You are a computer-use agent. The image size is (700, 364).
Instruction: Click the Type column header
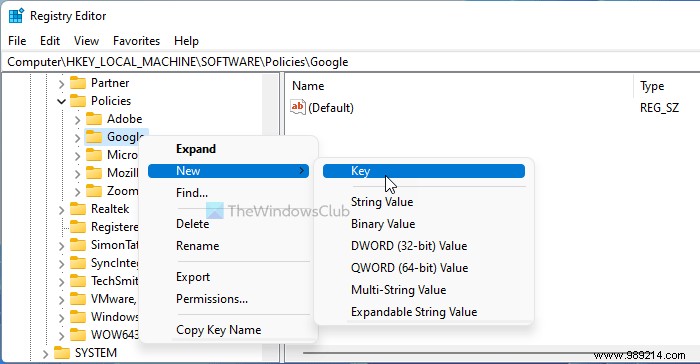coord(667,86)
